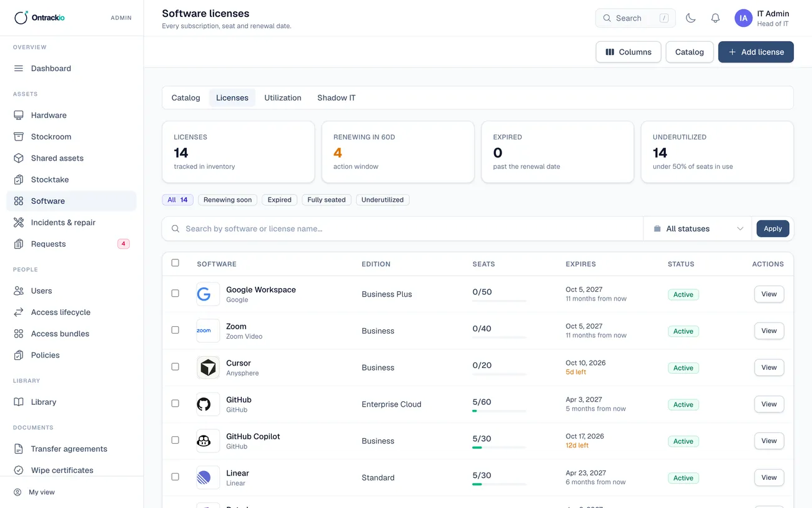Open Access lifecycle in the sidebar
Screen dimensions: 812x508
(71, 312)
